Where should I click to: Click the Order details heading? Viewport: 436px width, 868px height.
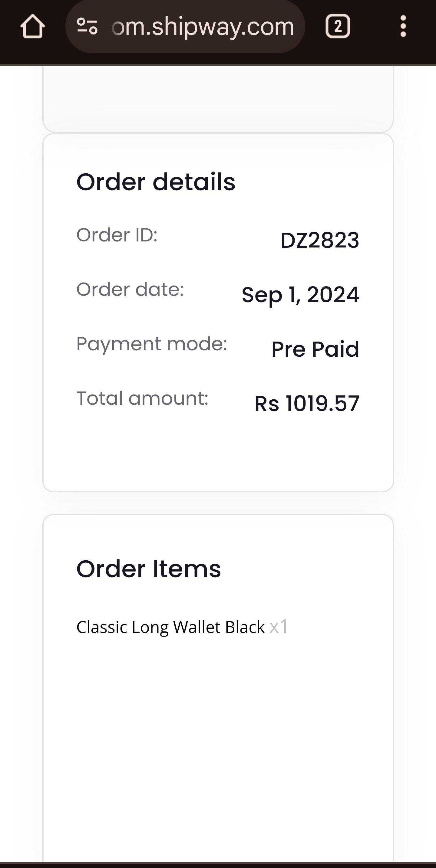[155, 182]
